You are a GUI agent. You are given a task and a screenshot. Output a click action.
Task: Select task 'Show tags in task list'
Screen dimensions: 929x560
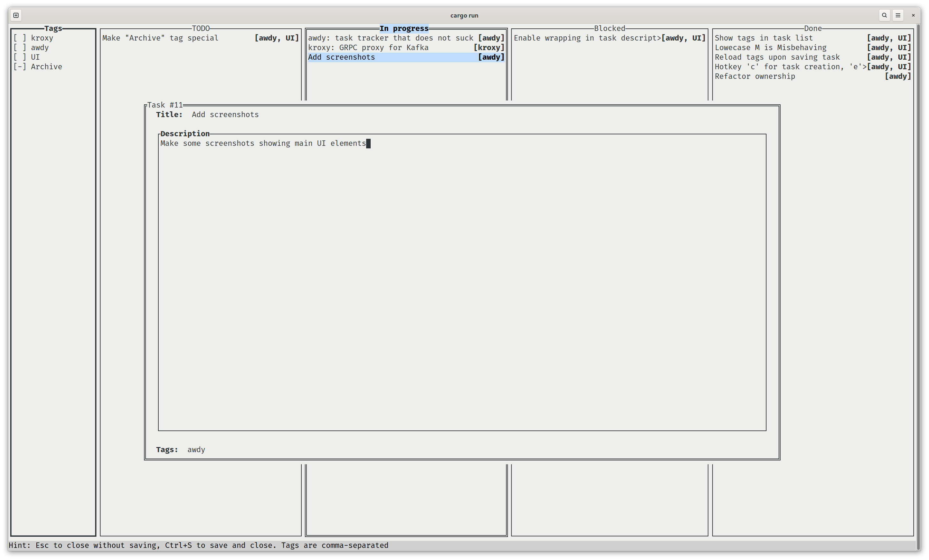pyautogui.click(x=812, y=38)
